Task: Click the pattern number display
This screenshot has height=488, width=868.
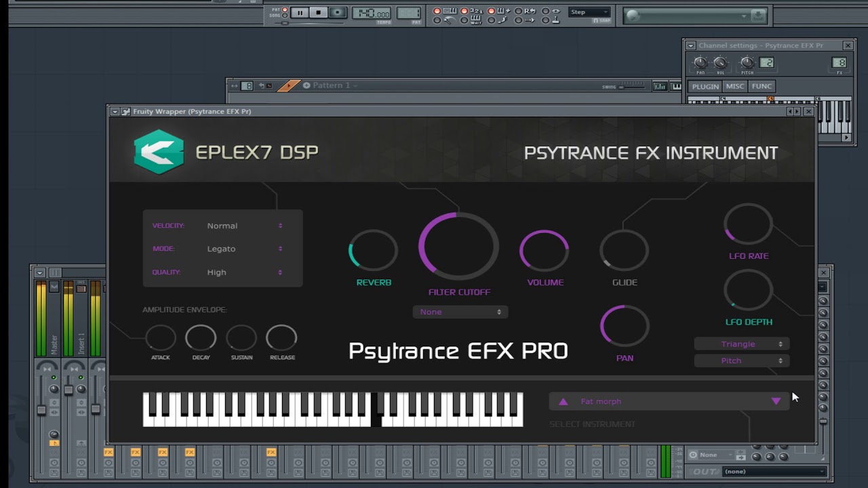Action: [x=408, y=14]
